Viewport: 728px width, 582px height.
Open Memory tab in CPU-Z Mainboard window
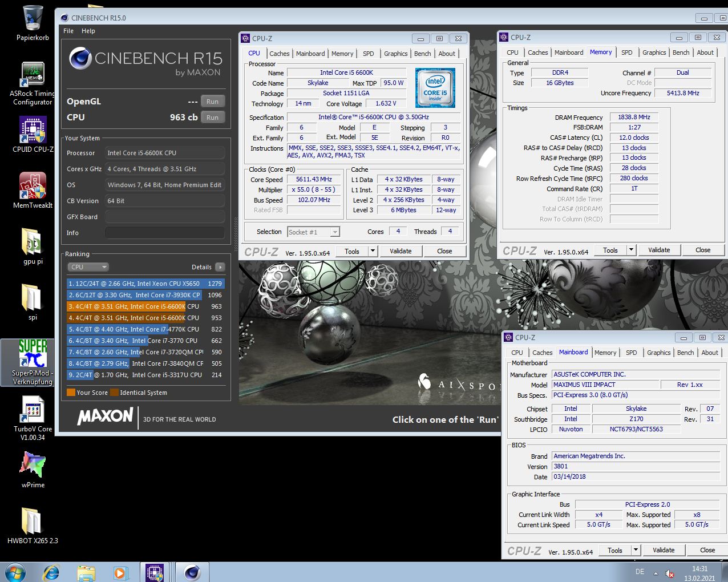click(605, 353)
